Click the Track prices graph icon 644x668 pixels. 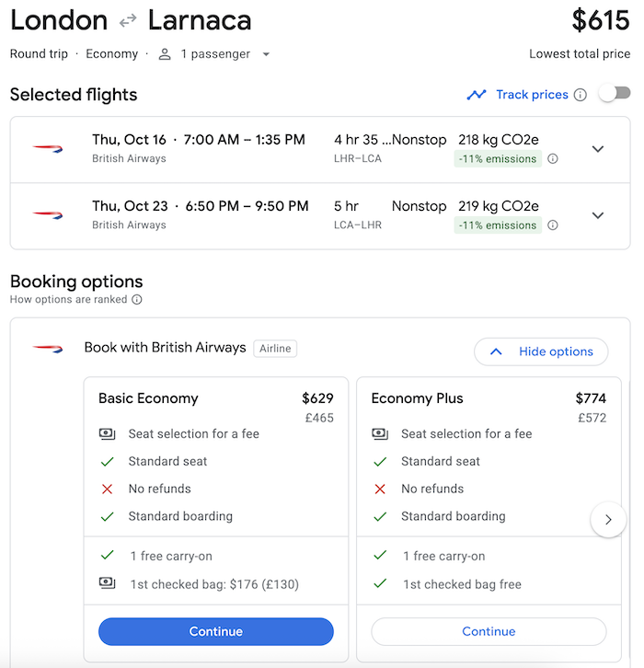pos(477,95)
